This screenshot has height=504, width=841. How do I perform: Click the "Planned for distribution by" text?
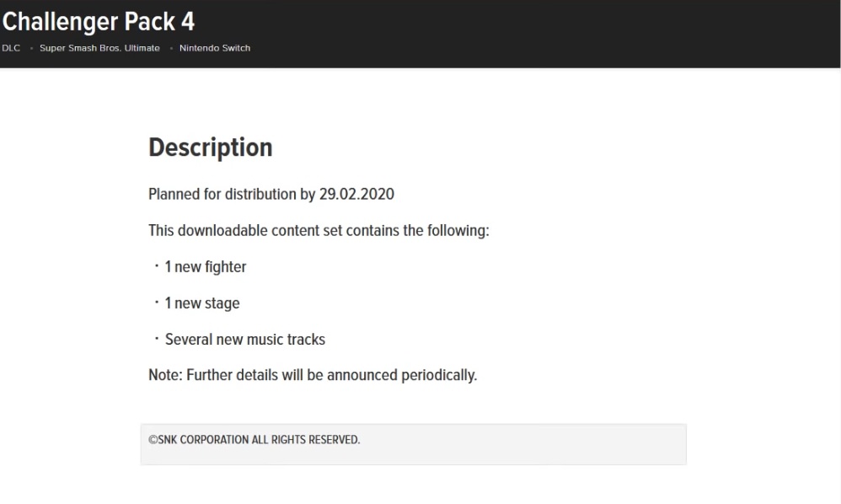pos(232,195)
